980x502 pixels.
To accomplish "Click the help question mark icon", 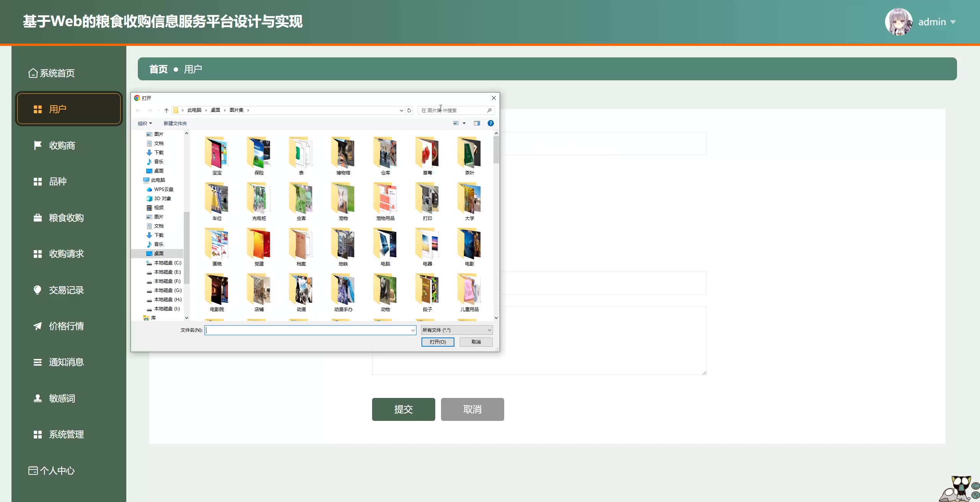I will click(x=490, y=123).
